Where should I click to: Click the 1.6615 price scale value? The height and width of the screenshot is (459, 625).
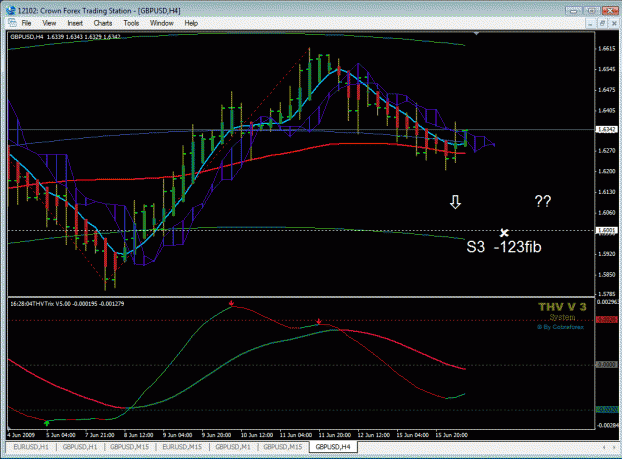(606, 49)
